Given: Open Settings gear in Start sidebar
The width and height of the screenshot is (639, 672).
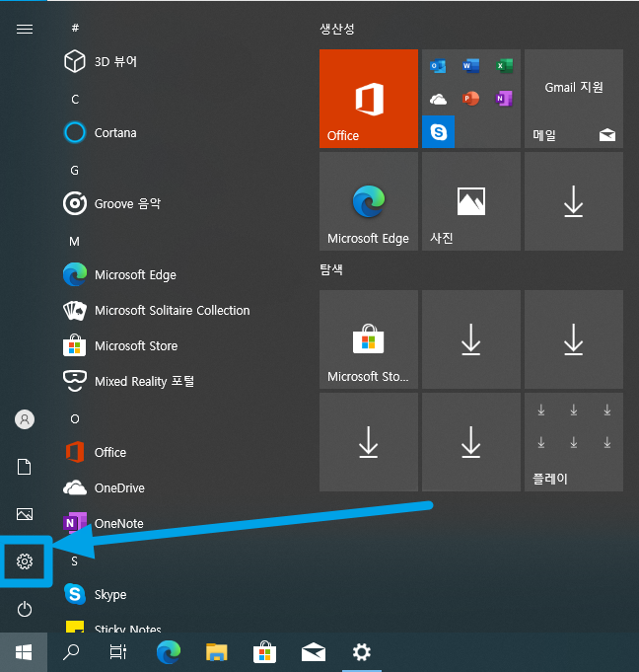Looking at the screenshot, I should tap(25, 561).
